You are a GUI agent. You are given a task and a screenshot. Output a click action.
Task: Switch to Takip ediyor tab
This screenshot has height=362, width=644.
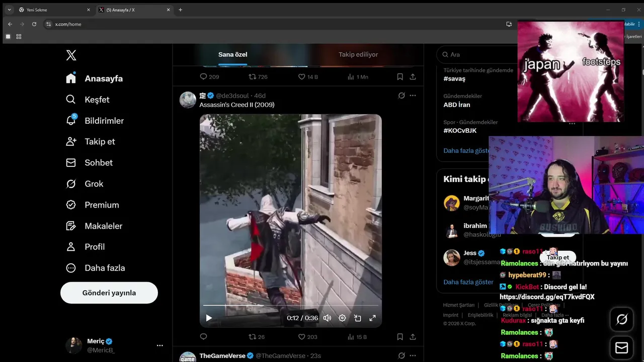click(x=358, y=54)
